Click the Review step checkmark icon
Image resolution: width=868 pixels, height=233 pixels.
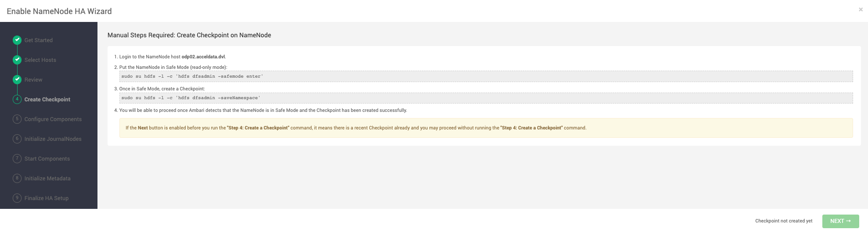(17, 79)
